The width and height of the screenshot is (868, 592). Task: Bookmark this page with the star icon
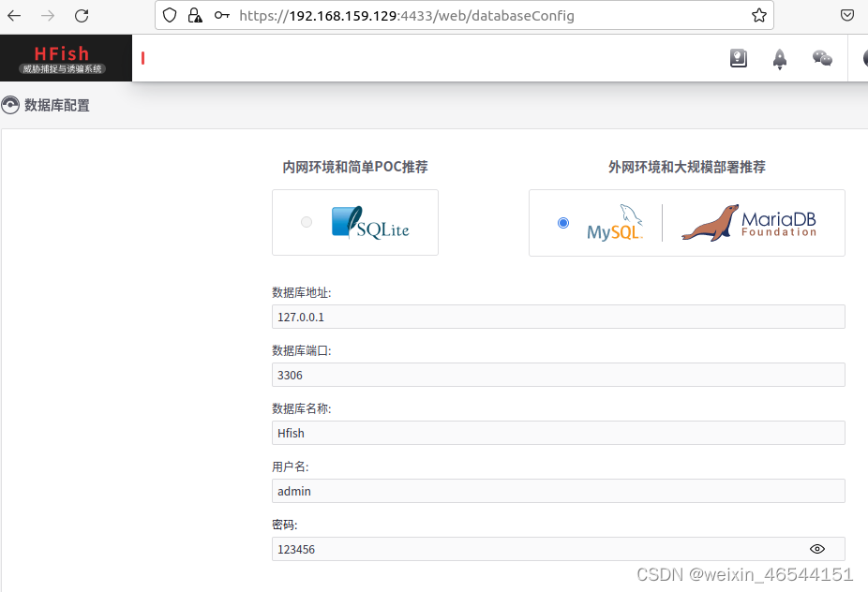click(x=759, y=16)
